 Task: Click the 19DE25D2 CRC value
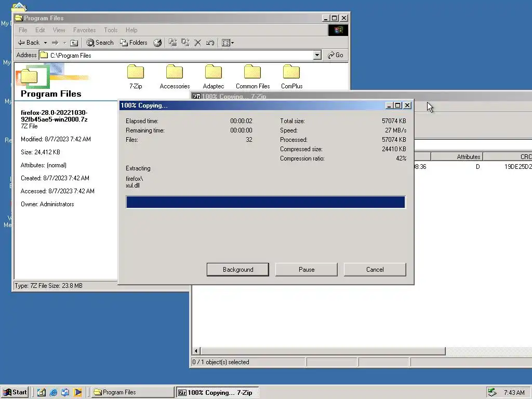click(x=518, y=167)
